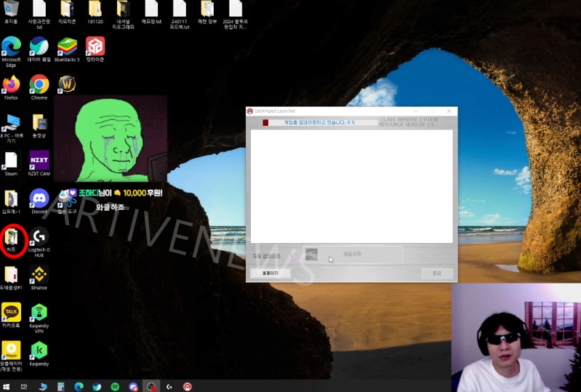The image size is (581, 392).
Task: Open Logitech G HUB shortcut
Action: tap(39, 236)
